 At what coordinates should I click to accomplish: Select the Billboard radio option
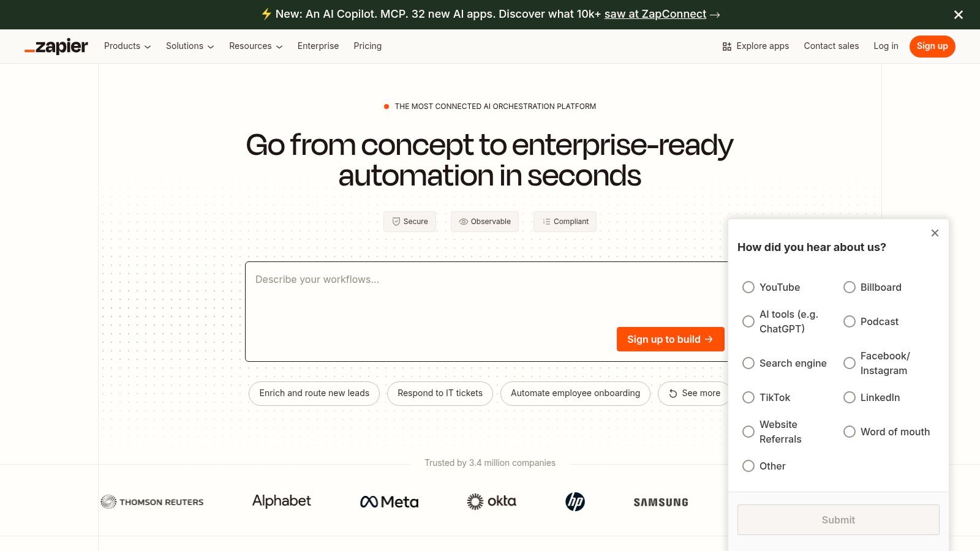click(x=850, y=287)
